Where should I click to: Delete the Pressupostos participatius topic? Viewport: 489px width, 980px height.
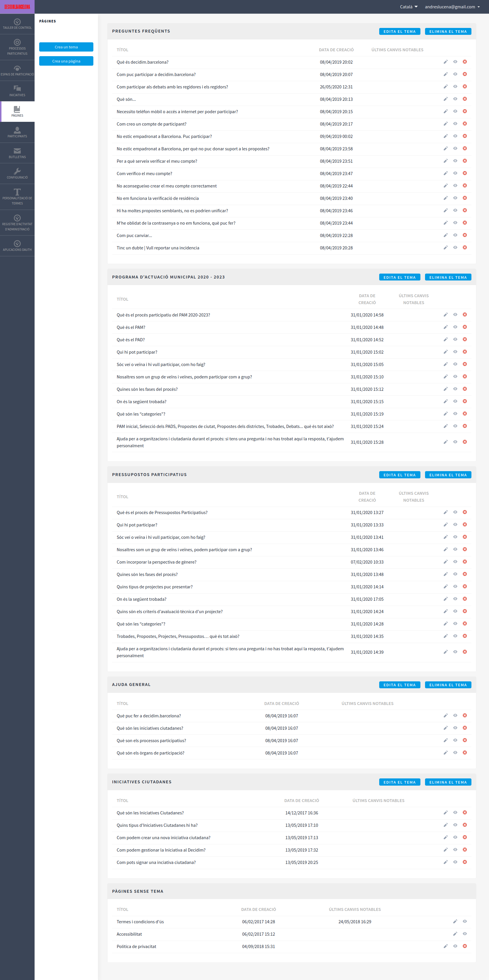pos(448,475)
